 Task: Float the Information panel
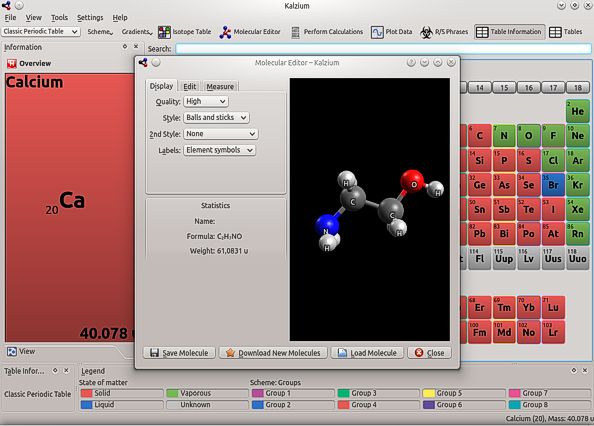(125, 47)
